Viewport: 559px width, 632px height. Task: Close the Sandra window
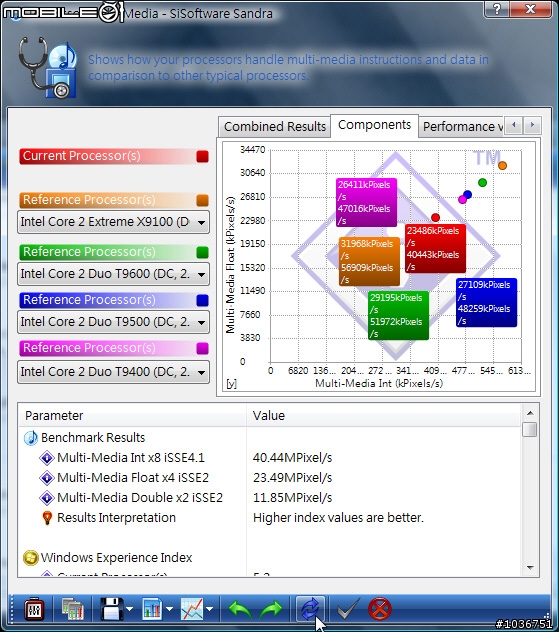[530, 9]
